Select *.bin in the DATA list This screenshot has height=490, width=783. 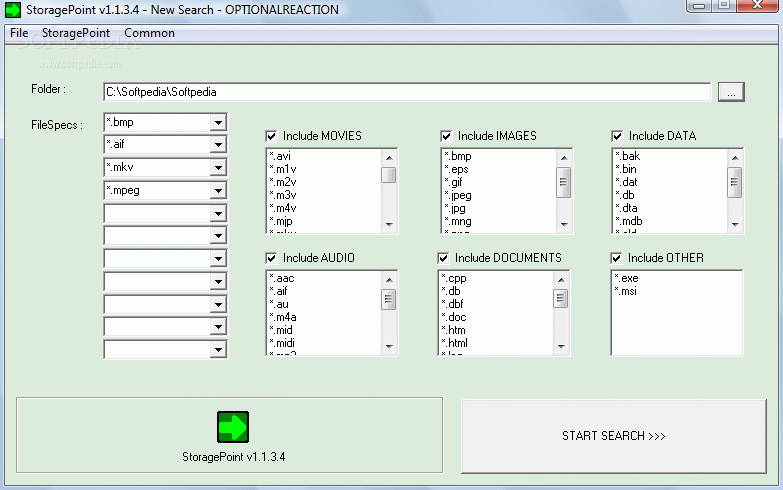tap(626, 169)
